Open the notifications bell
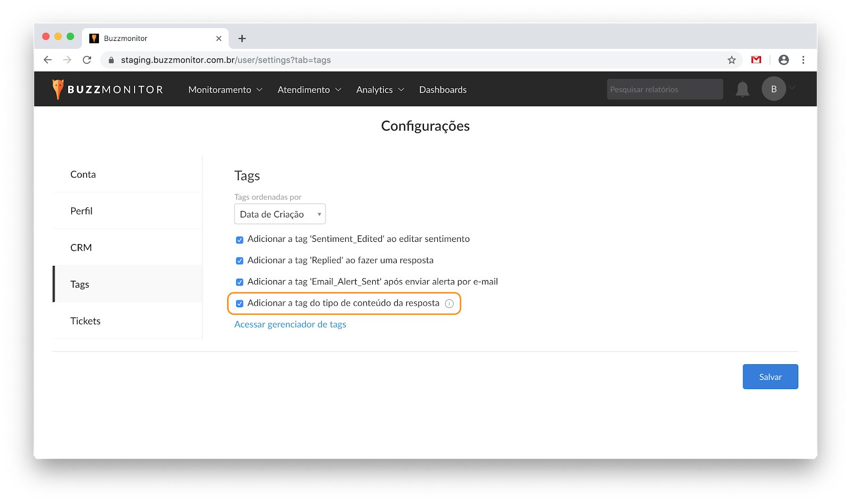The height and width of the screenshot is (504, 851). click(x=742, y=89)
